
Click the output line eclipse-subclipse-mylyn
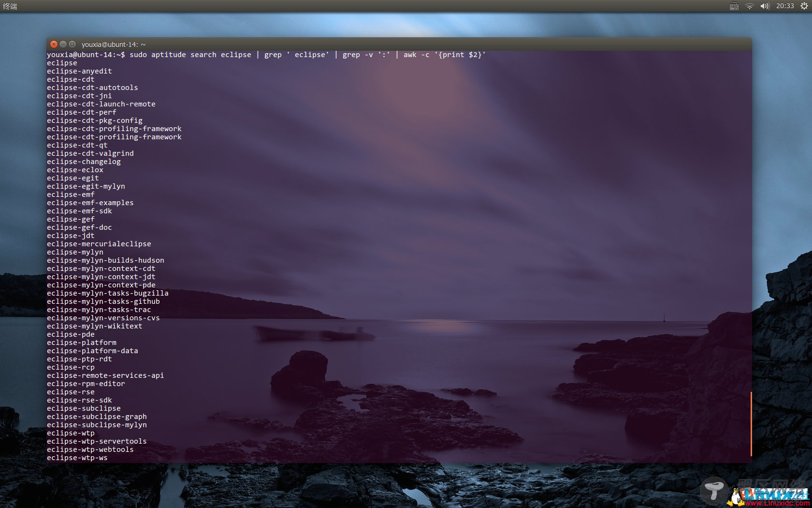[x=97, y=425]
